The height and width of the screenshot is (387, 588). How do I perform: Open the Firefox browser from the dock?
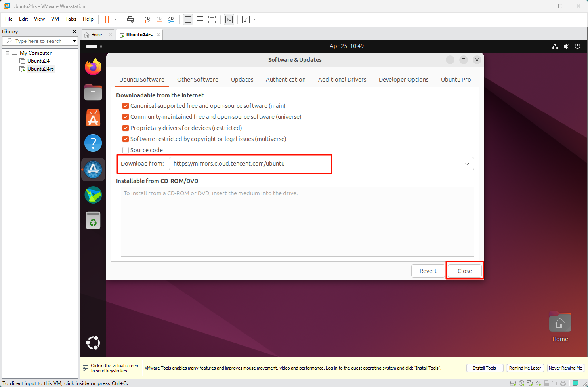coord(93,67)
